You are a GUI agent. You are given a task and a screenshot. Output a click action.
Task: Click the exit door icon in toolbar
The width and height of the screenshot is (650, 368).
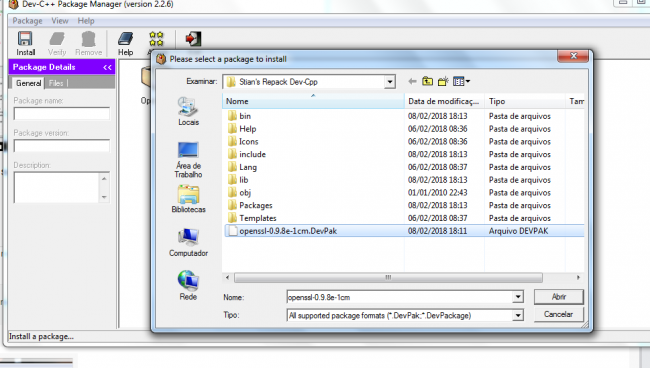pos(193,39)
